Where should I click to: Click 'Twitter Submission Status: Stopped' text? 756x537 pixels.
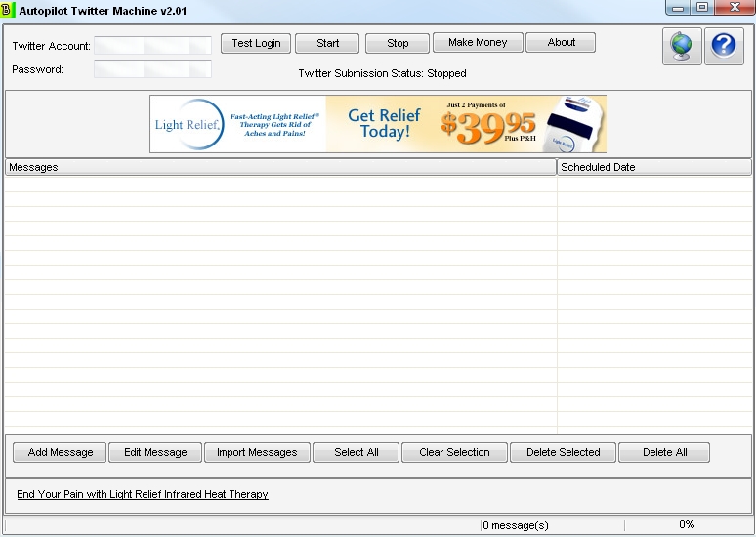click(382, 73)
